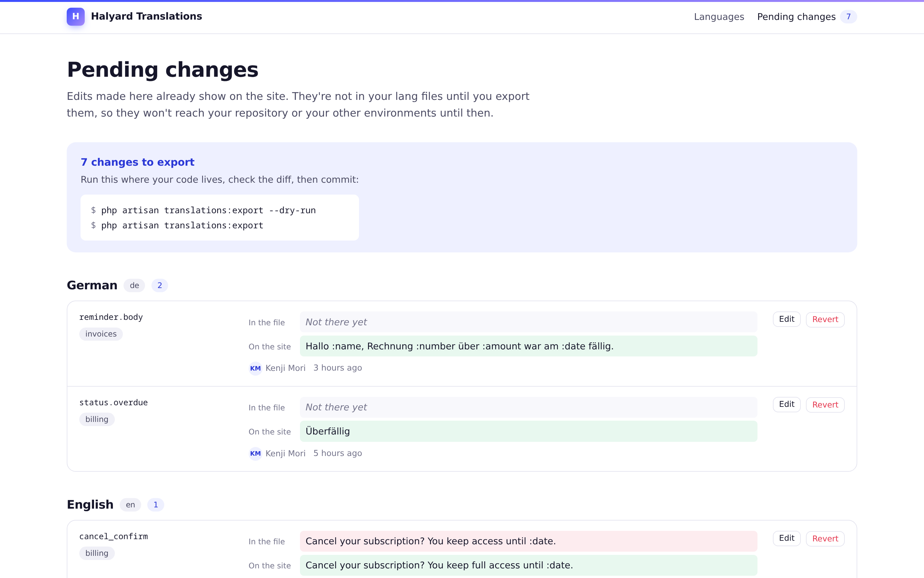
Task: Click the status.overdue key name
Action: tap(113, 403)
